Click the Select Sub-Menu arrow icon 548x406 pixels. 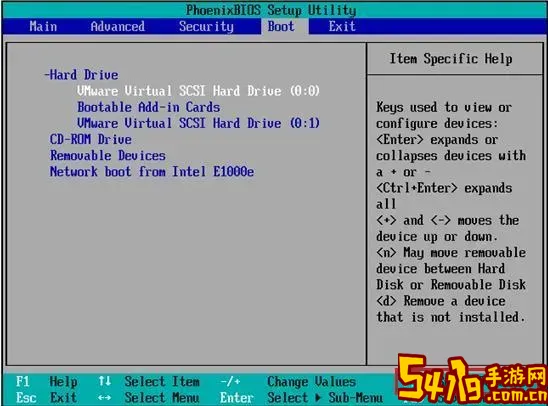point(318,398)
